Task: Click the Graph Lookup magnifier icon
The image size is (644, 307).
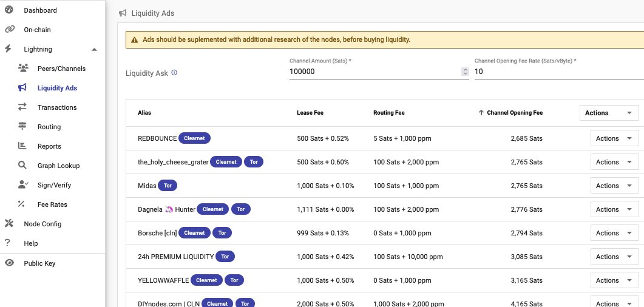Action: pyautogui.click(x=22, y=165)
